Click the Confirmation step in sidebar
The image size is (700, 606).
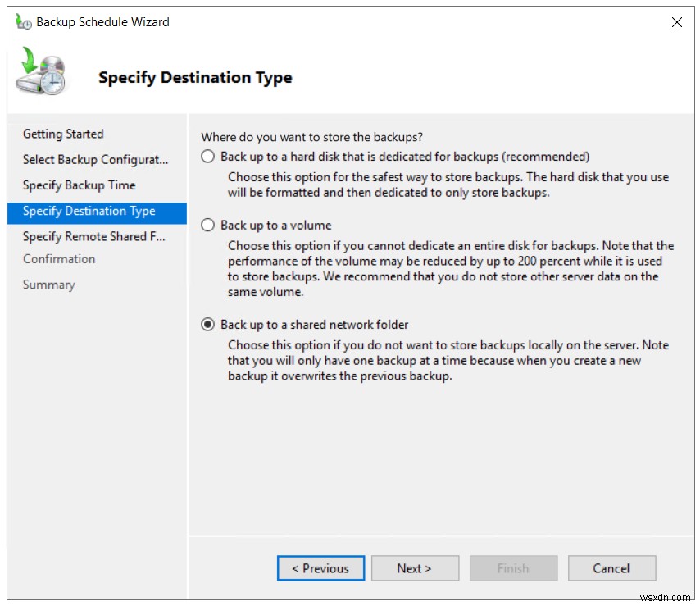coord(58,259)
